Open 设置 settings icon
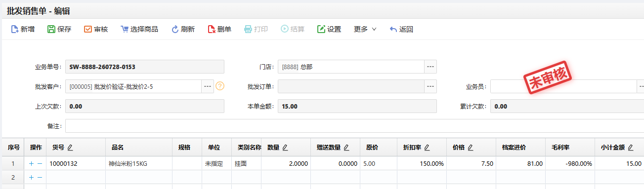This screenshot has height=189, width=644. [321, 29]
